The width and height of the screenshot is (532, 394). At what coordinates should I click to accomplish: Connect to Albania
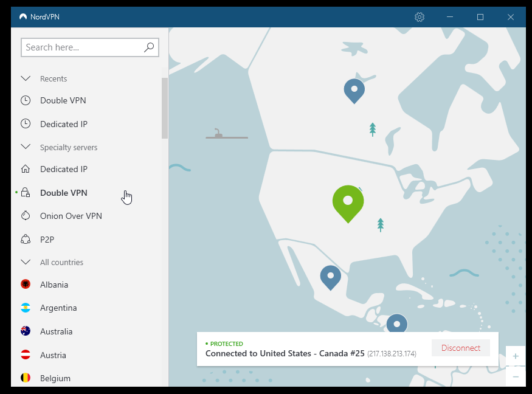click(x=54, y=285)
